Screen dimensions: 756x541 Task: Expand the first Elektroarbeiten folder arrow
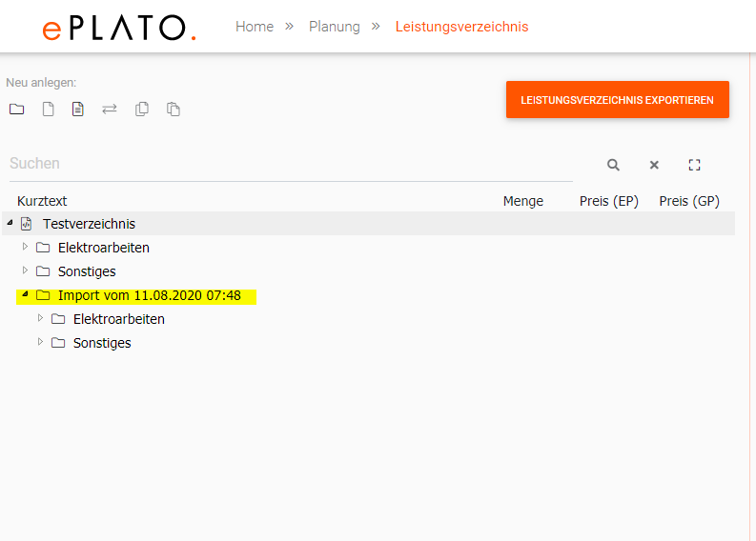click(x=25, y=247)
